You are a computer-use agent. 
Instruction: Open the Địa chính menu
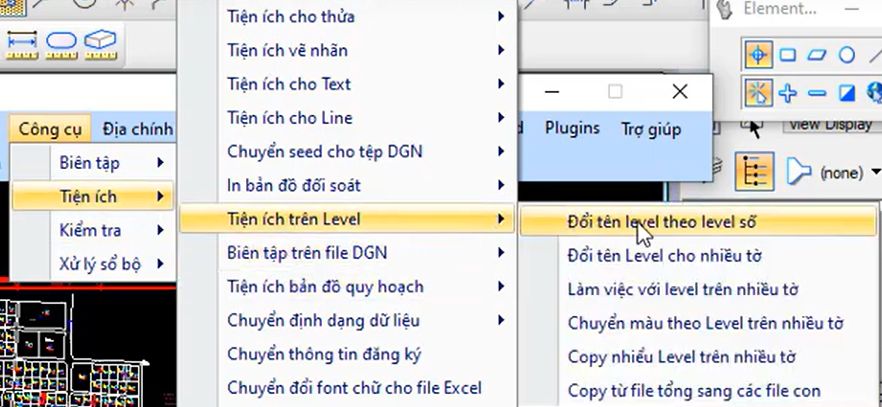click(137, 129)
